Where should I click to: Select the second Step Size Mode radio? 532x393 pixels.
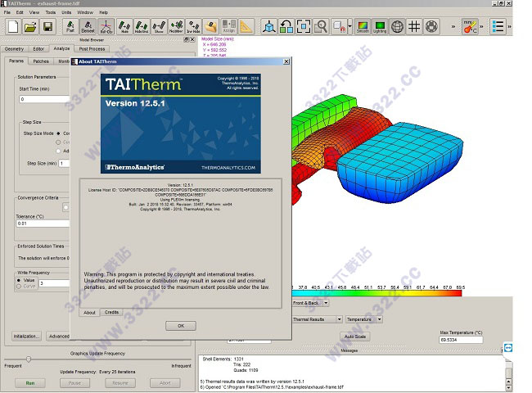coord(59,142)
